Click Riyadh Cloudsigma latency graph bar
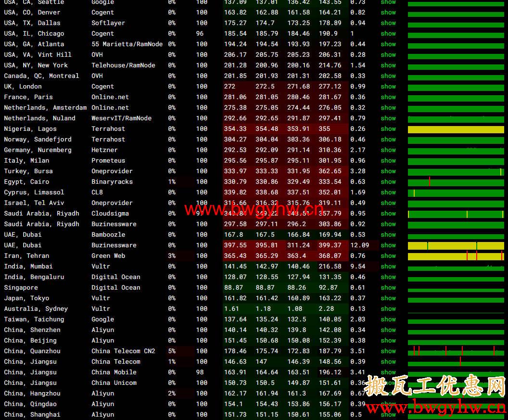The width and height of the screenshot is (508, 420). (456, 214)
